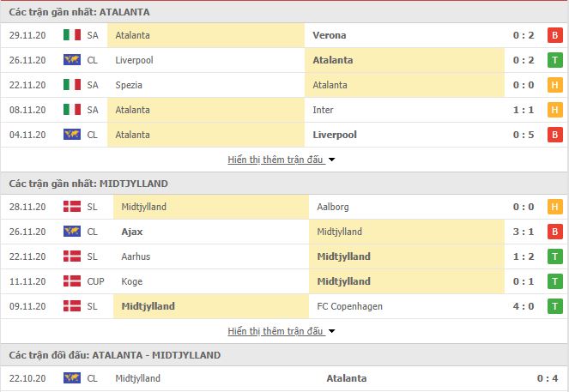Open the Atalanta vs Liverpool 0:5 match
Viewport: 569px width, 392px height.
pyautogui.click(x=284, y=135)
